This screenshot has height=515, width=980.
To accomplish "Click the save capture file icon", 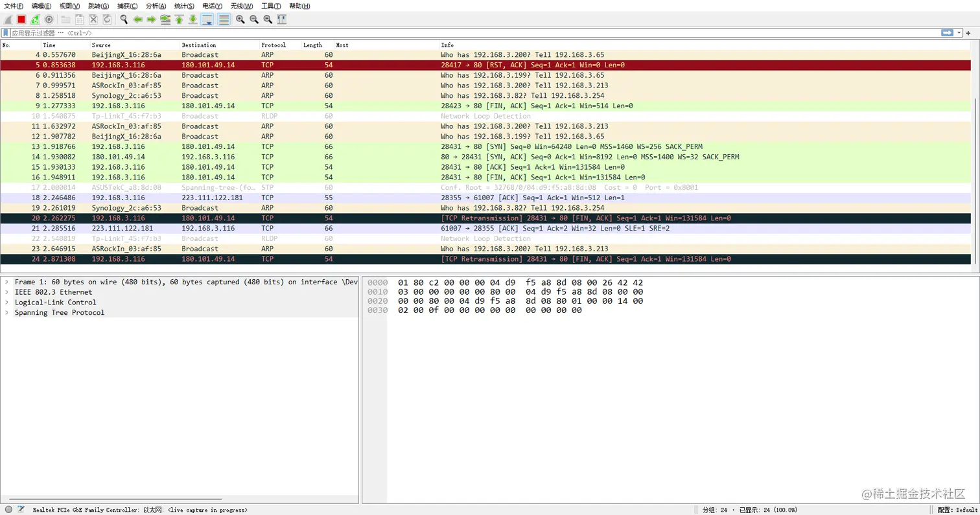I will coord(79,19).
